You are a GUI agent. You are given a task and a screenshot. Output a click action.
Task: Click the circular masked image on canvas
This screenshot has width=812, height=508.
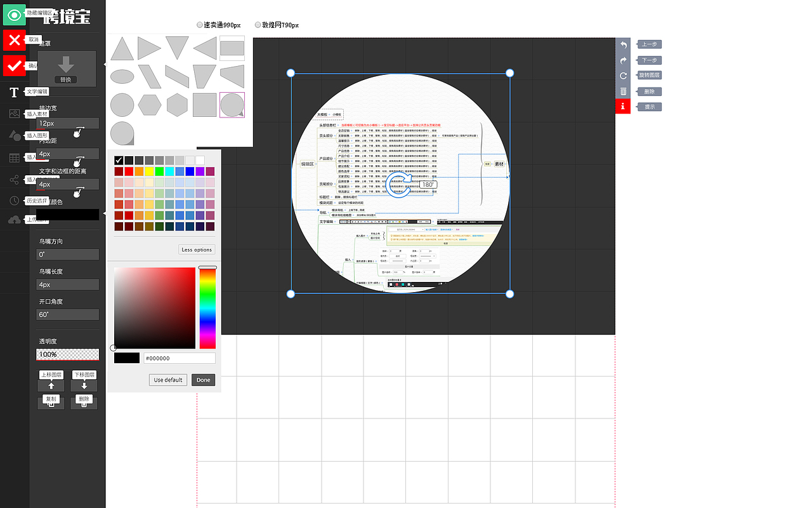tap(400, 183)
